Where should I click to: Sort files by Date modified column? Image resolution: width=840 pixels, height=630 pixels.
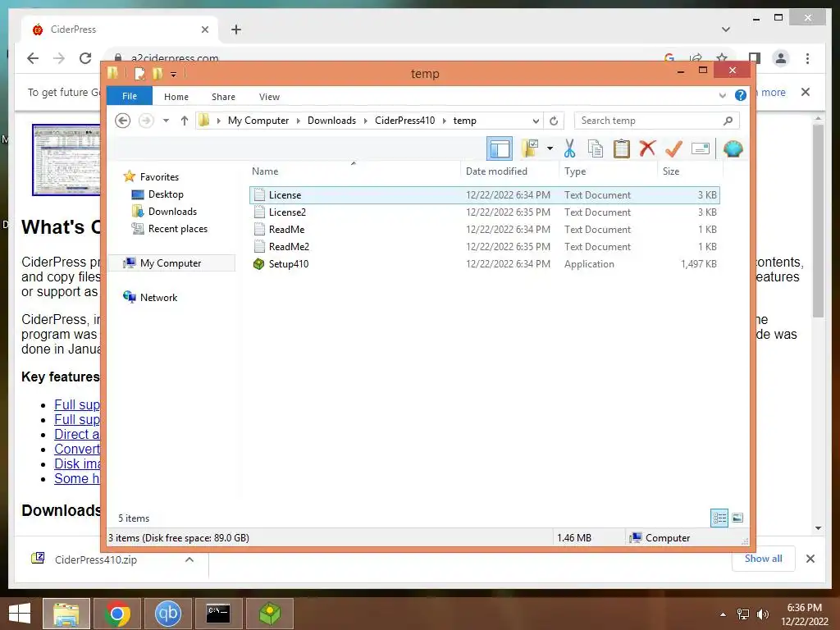(x=509, y=171)
